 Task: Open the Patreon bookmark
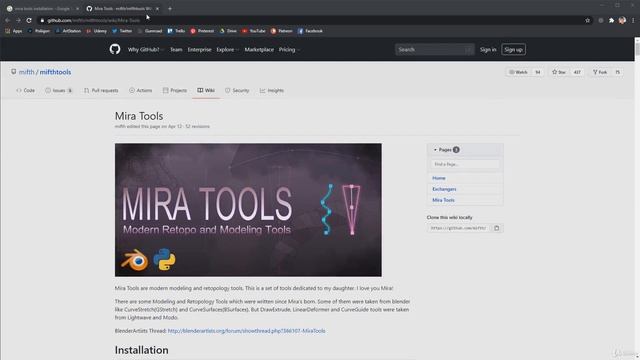pos(282,31)
